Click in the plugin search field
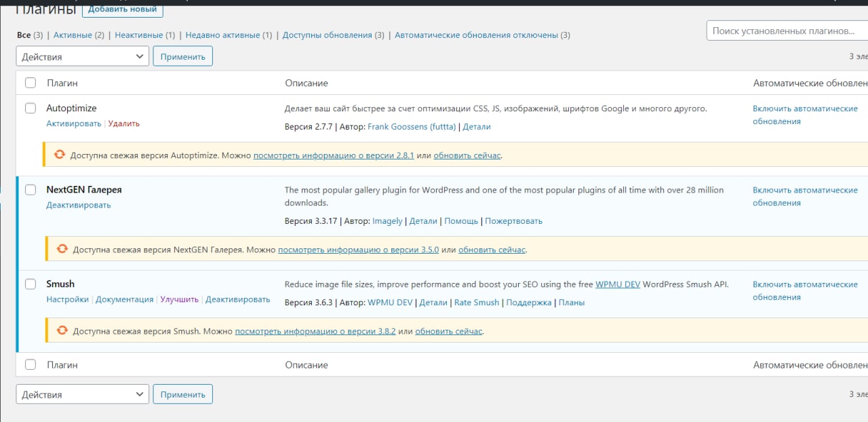 (x=787, y=31)
